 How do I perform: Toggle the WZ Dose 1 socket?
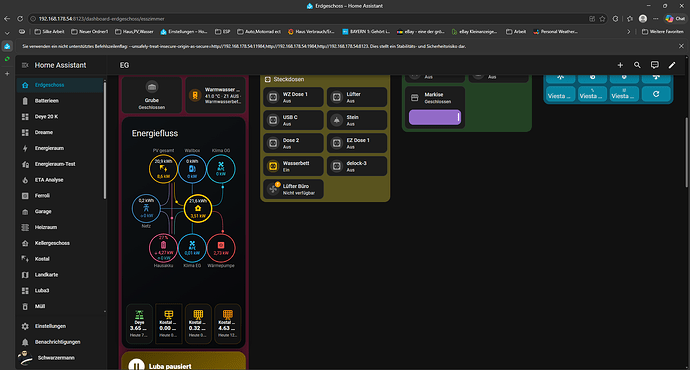click(x=294, y=97)
